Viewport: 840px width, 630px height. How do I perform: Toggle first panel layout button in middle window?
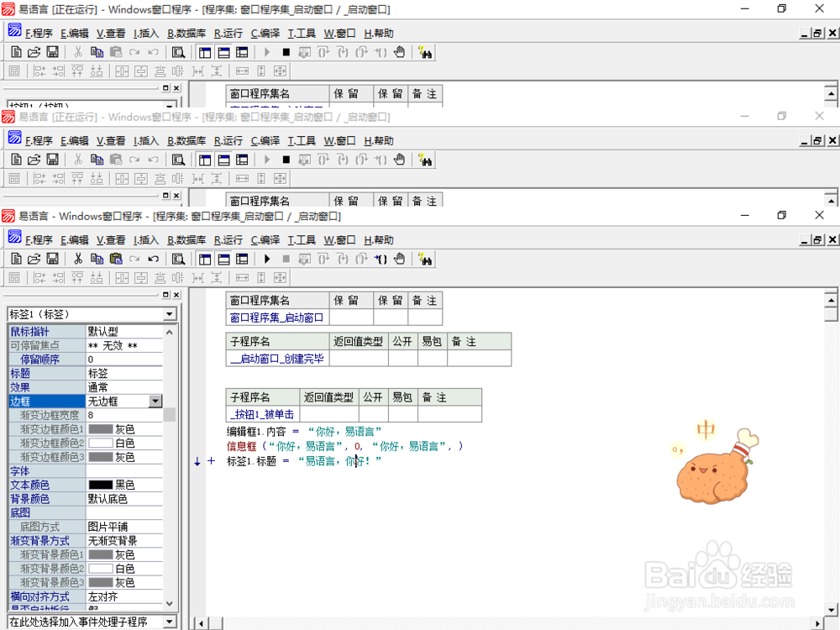tap(205, 160)
